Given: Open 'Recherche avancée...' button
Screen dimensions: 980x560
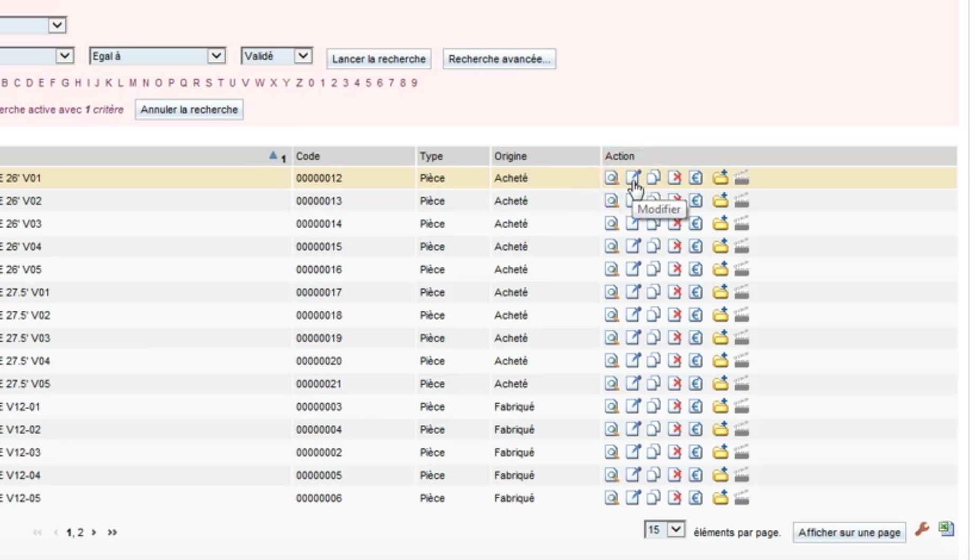Looking at the screenshot, I should coord(499,59).
